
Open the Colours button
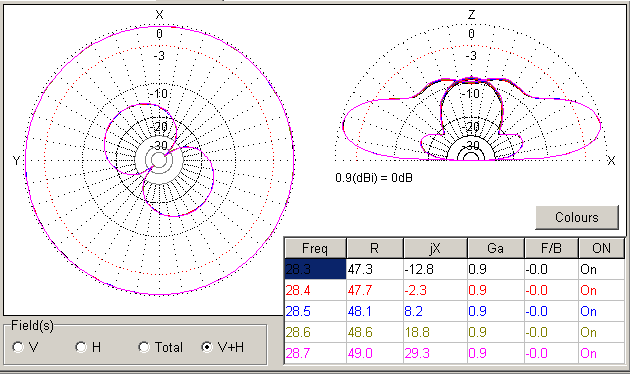tap(577, 217)
